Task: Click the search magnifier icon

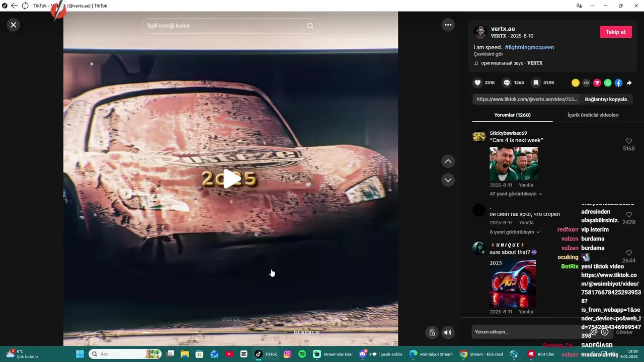Action: [x=310, y=26]
